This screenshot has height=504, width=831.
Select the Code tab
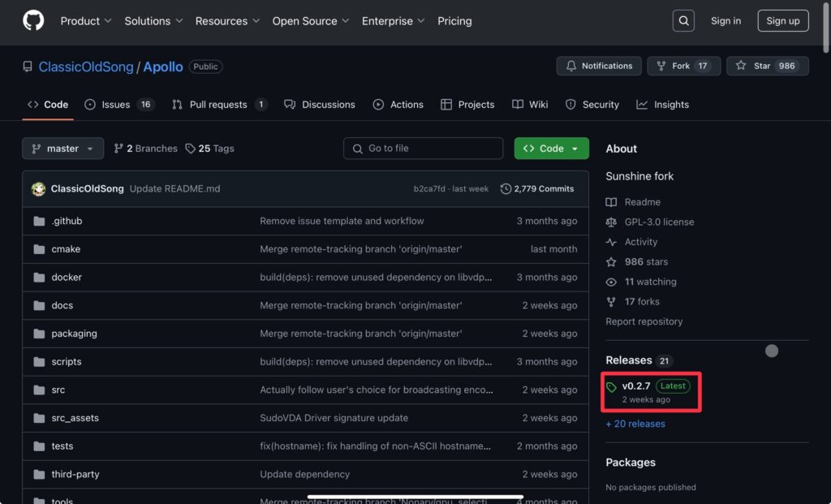(x=48, y=105)
